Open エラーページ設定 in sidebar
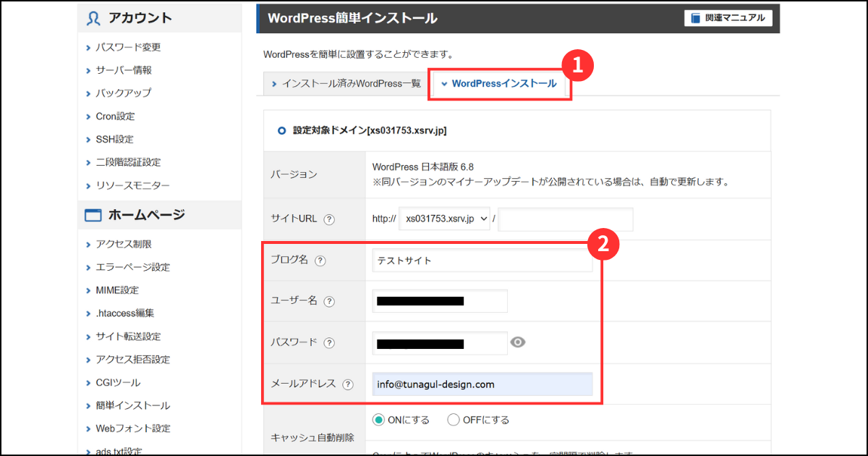The image size is (868, 456). pyautogui.click(x=132, y=267)
